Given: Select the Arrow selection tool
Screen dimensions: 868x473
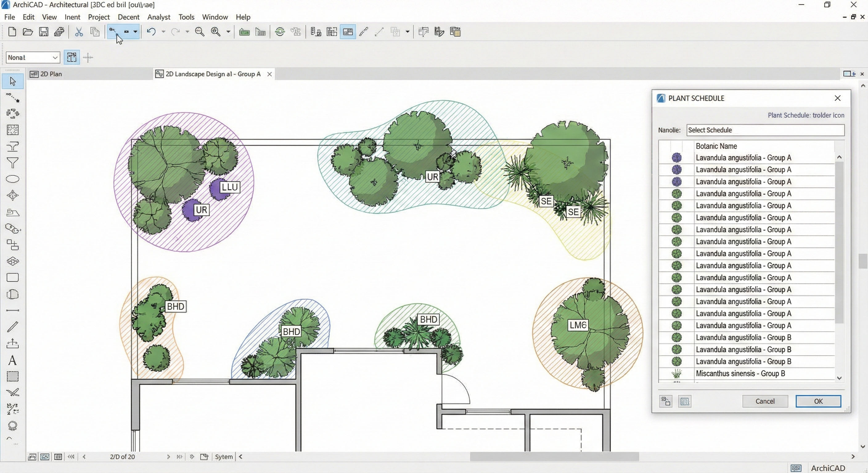Looking at the screenshot, I should 12,82.
